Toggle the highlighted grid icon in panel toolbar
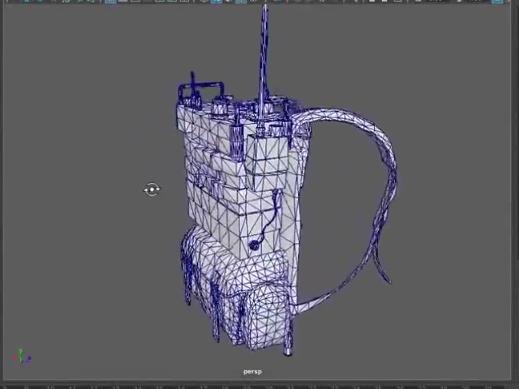 click(110, 2)
